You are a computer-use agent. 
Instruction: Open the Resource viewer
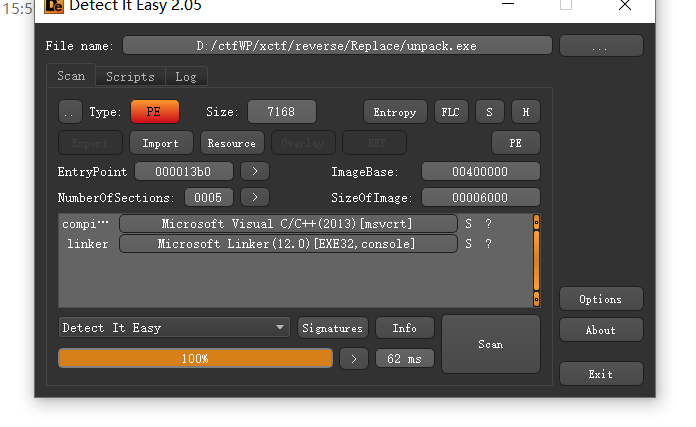(x=232, y=143)
